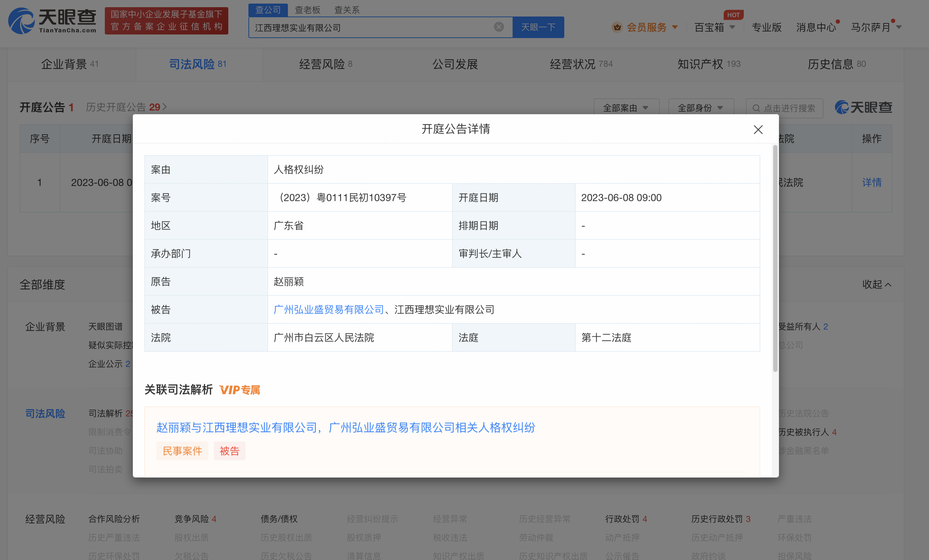Clear the search box text
The width and height of the screenshot is (929, 560).
[499, 27]
